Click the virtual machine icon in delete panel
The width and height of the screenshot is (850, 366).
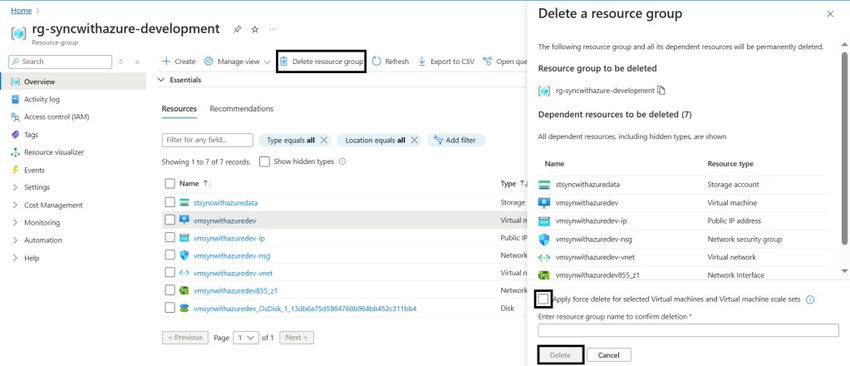pyautogui.click(x=544, y=203)
